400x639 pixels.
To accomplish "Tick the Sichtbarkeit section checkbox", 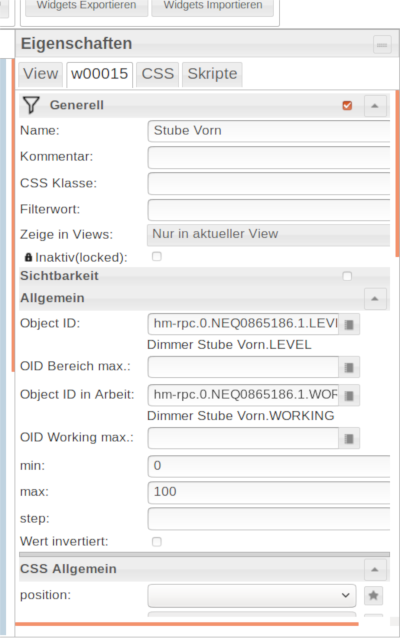I will pyautogui.click(x=347, y=276).
